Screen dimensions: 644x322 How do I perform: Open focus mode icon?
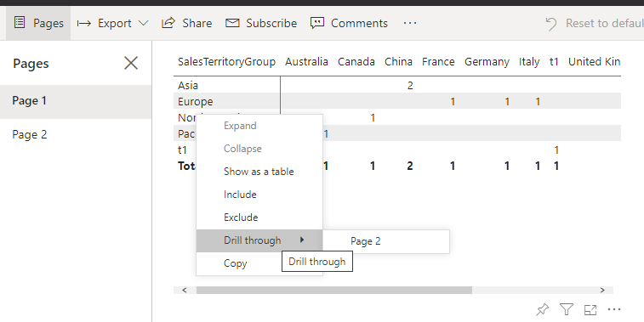(590, 310)
